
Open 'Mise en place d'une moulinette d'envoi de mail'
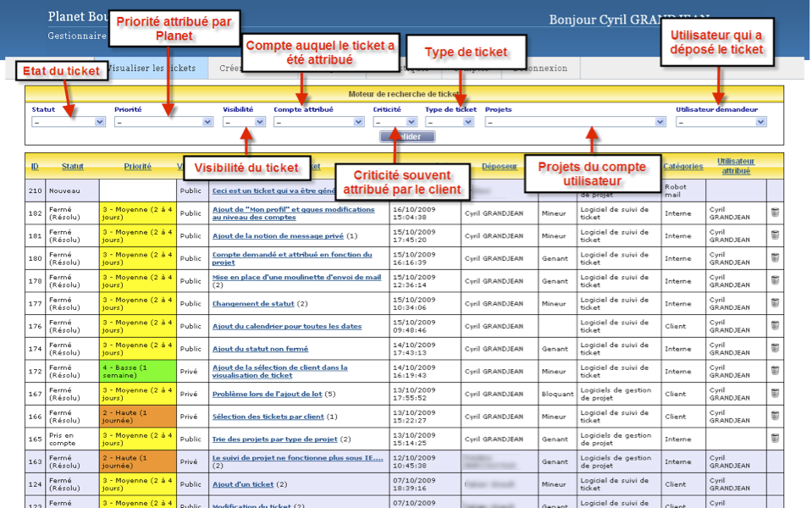296,277
